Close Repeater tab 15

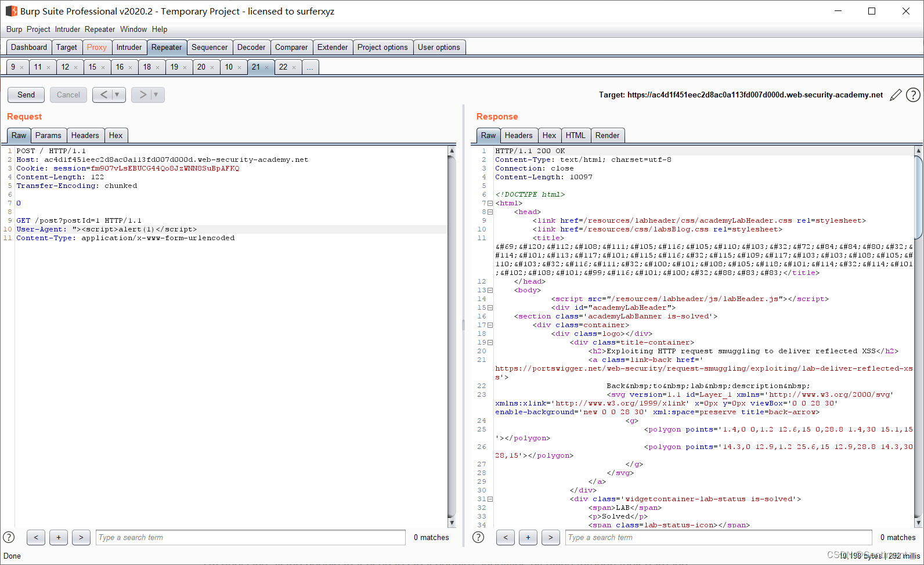tap(103, 67)
